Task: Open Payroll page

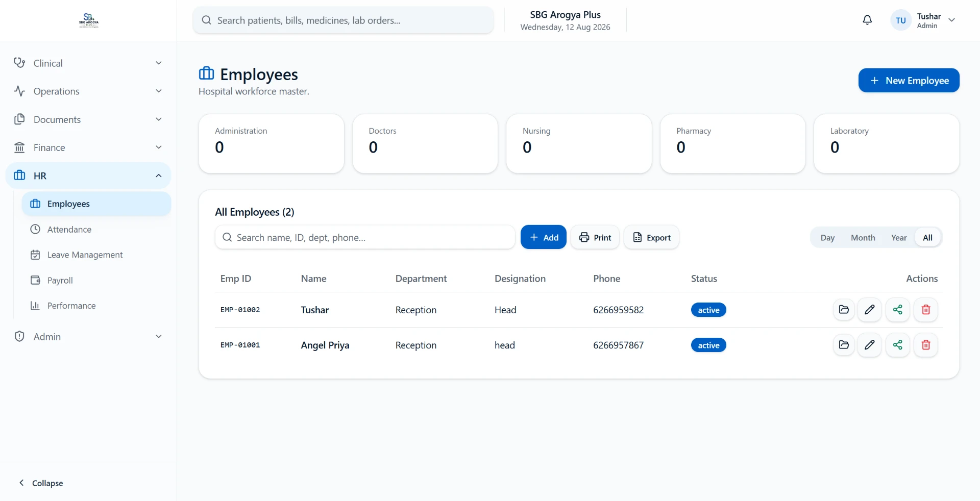Action: [96, 280]
